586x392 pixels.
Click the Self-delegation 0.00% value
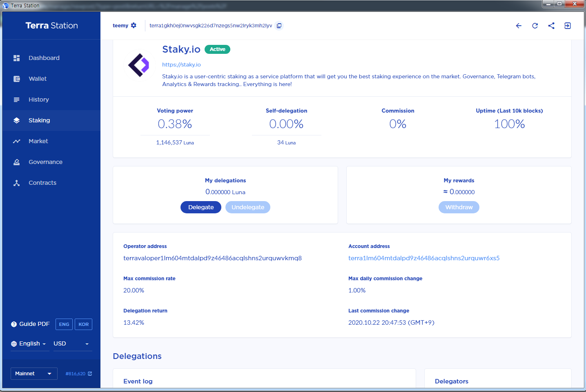286,124
